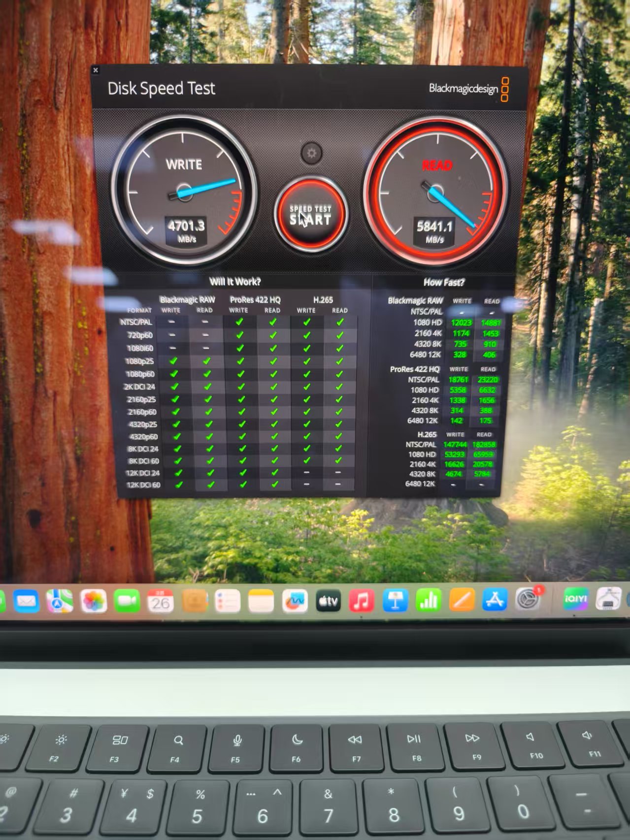
Task: Click the 406 read value
Action: (x=489, y=355)
